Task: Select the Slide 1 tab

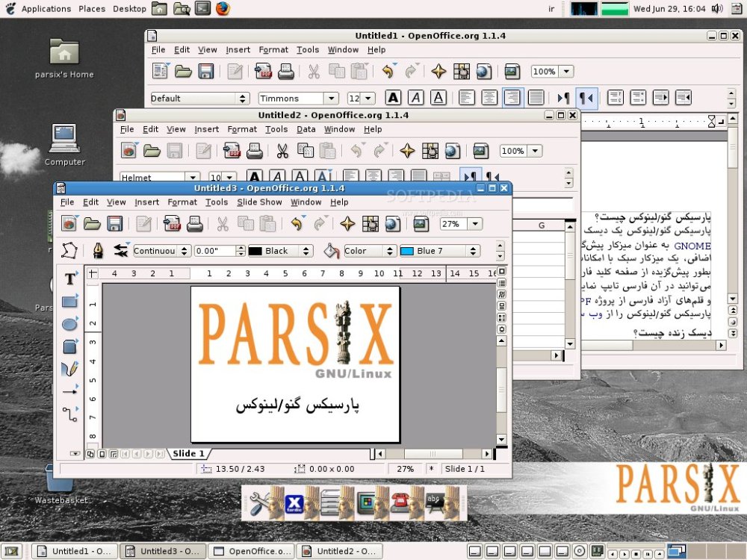Action: pyautogui.click(x=189, y=454)
